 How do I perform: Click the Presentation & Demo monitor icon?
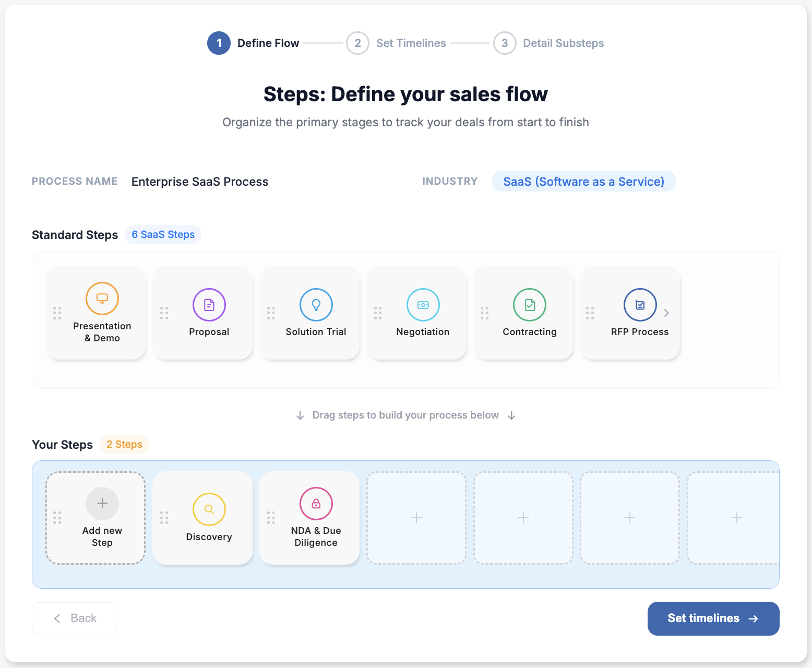click(x=102, y=299)
